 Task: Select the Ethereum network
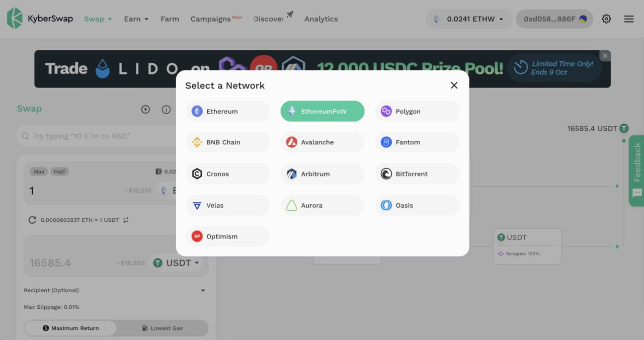click(227, 111)
